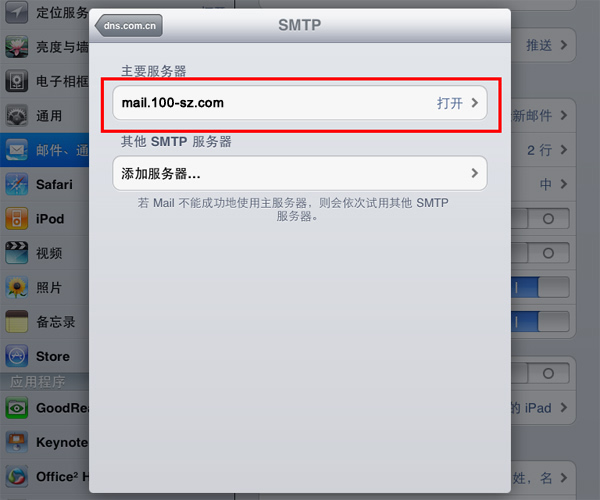This screenshot has width=600, height=500.
Task: Open the GoodReader eye icon
Action: point(16,408)
